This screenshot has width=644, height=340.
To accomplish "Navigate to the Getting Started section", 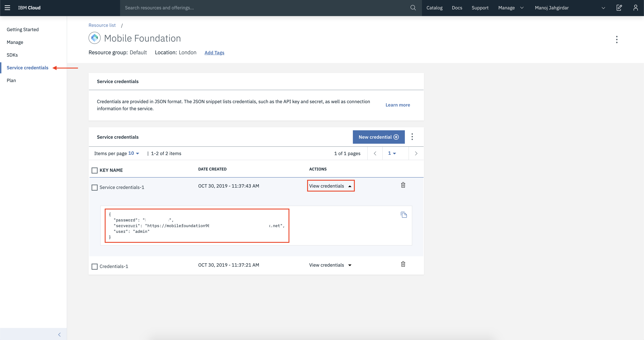I will (x=23, y=29).
